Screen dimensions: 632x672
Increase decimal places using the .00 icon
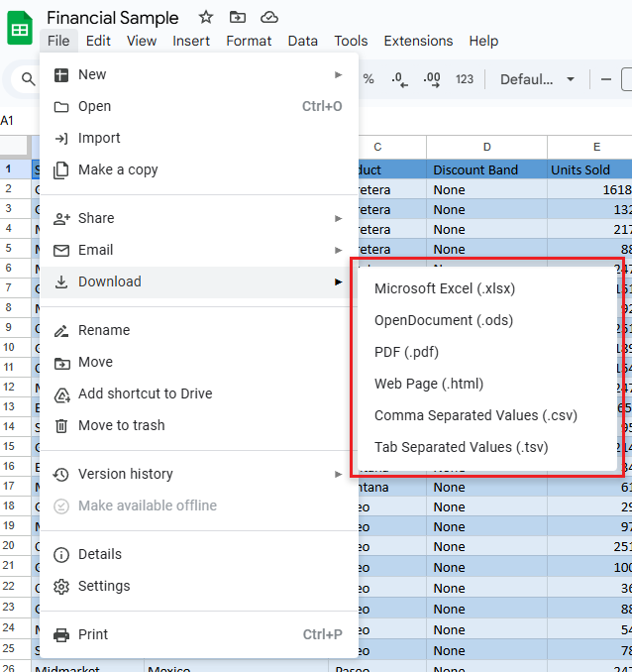(x=432, y=79)
